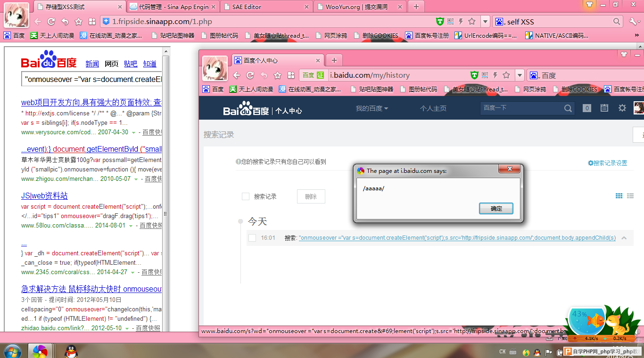Open new tab in back browser window
The image size is (644, 358).
pos(416,7)
